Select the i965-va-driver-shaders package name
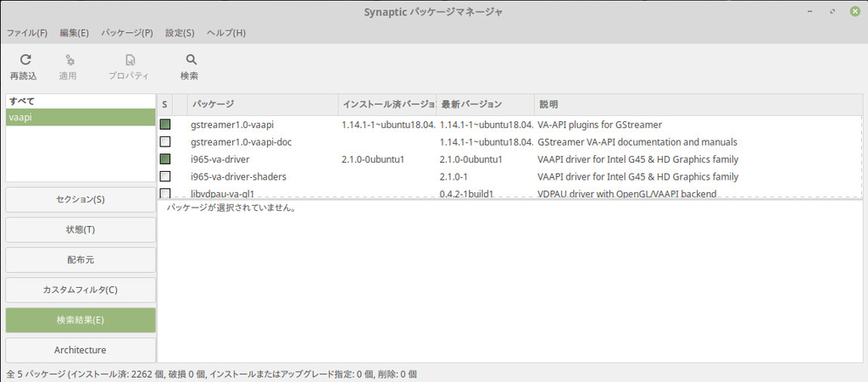The height and width of the screenshot is (382, 868). pyautogui.click(x=238, y=176)
